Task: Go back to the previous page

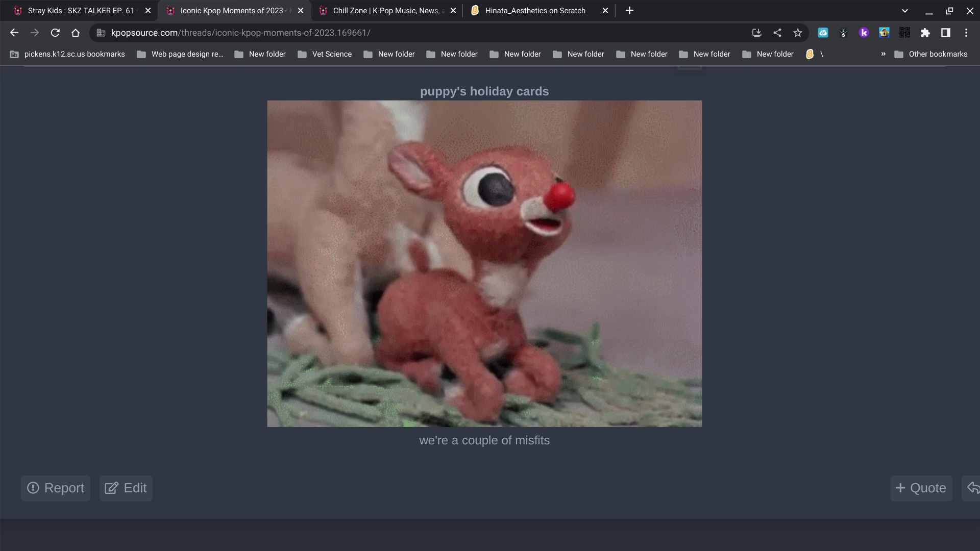Action: click(14, 33)
